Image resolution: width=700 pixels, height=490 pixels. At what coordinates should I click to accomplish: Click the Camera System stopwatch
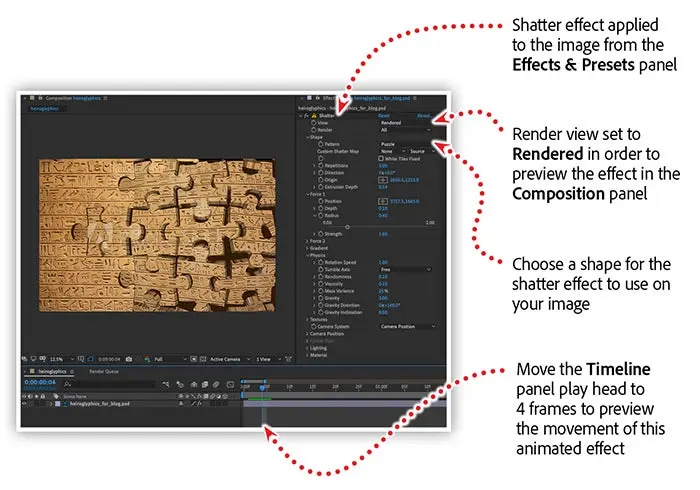[314, 327]
